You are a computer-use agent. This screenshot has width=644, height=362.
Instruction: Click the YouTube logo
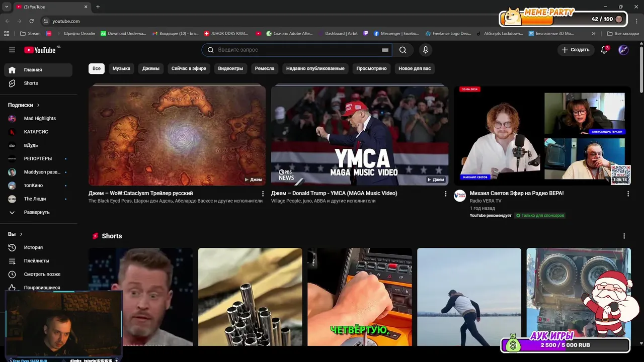point(40,50)
